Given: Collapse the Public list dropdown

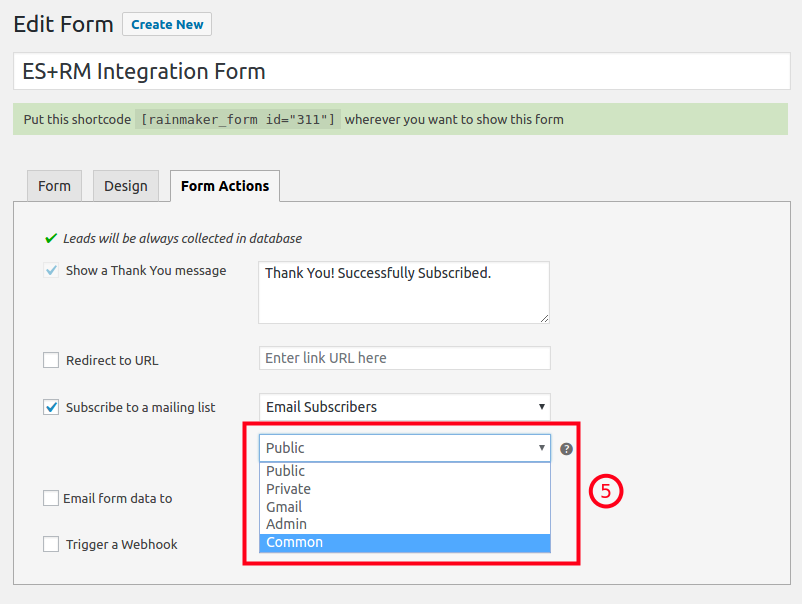Looking at the screenshot, I should click(x=405, y=448).
